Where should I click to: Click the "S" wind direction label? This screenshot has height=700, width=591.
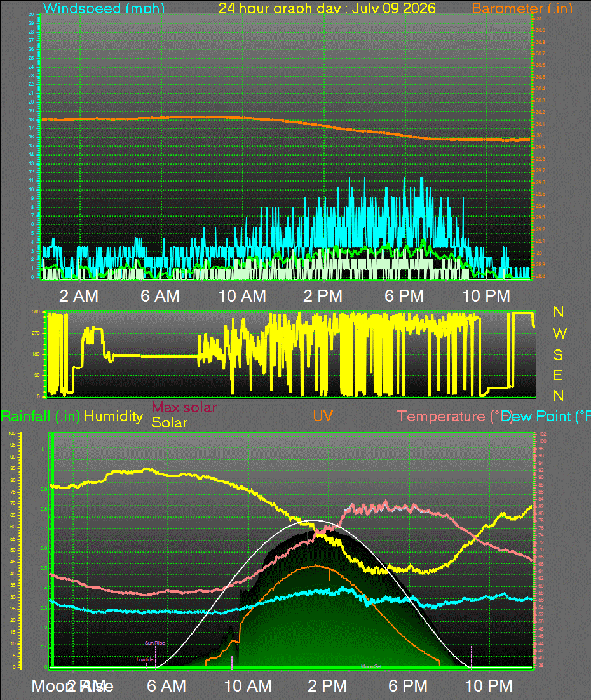tap(558, 355)
